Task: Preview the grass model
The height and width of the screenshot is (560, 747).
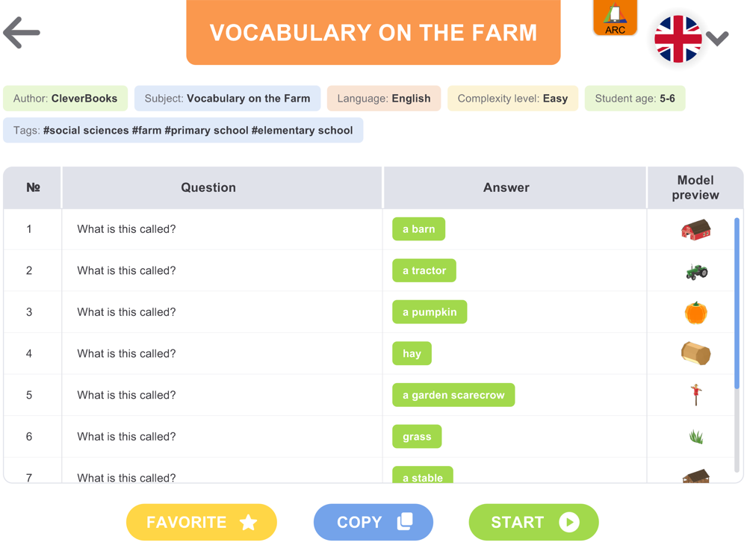Action: tap(696, 436)
